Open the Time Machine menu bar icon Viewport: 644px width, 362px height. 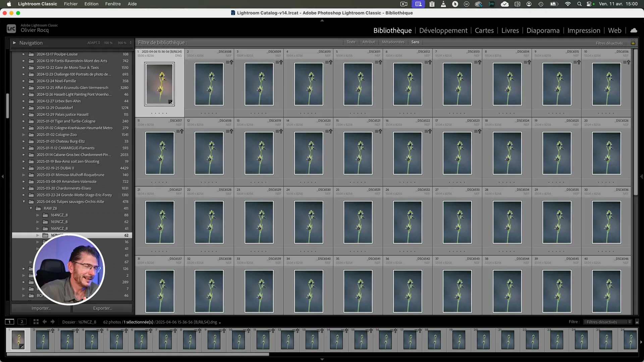[541, 4]
